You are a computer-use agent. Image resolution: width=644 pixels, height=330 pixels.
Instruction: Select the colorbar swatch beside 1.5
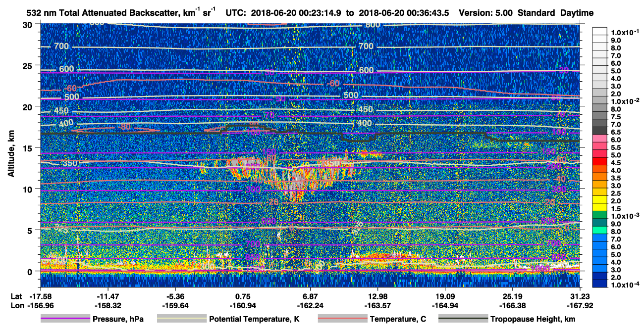tap(601, 208)
